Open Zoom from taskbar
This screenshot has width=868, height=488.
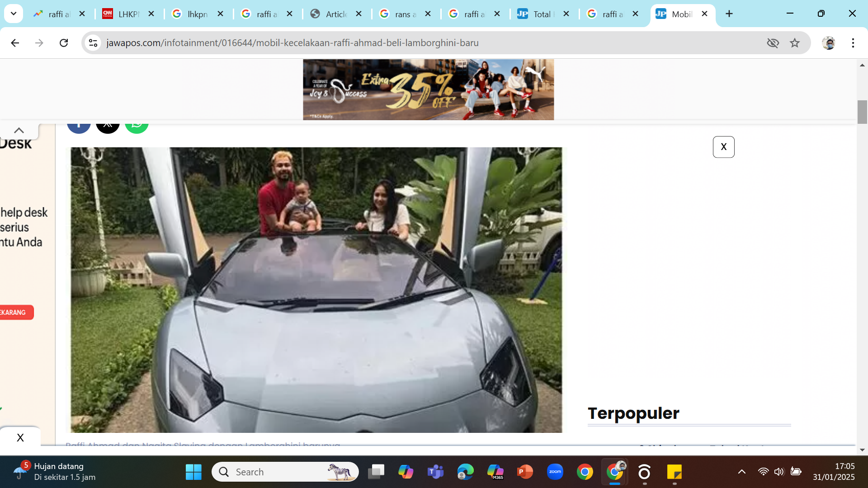(x=555, y=472)
